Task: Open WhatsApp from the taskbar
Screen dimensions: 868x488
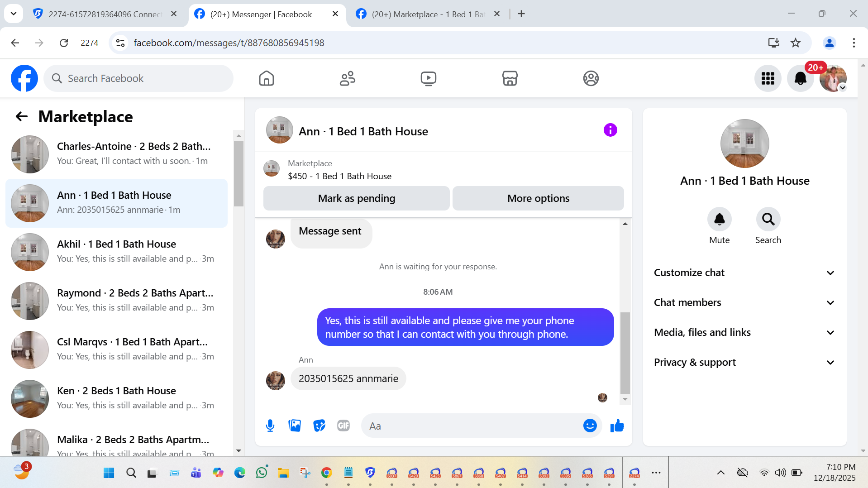Action: coord(262,473)
